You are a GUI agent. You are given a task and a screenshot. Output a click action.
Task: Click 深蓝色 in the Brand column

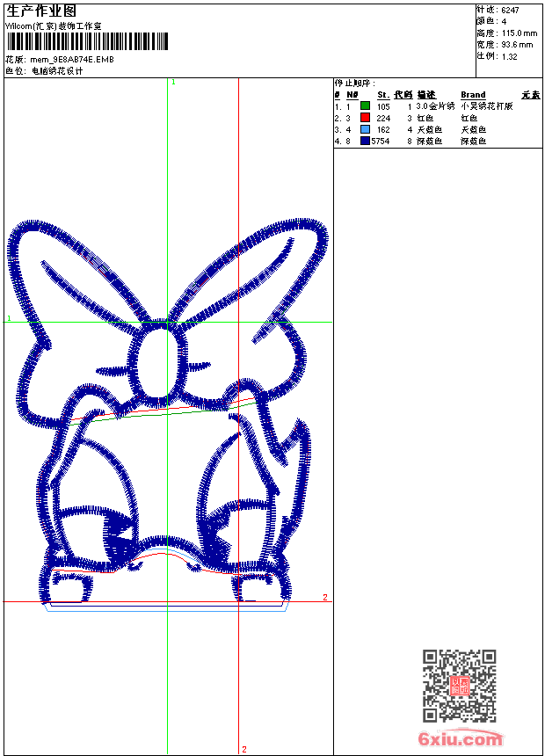(x=474, y=142)
